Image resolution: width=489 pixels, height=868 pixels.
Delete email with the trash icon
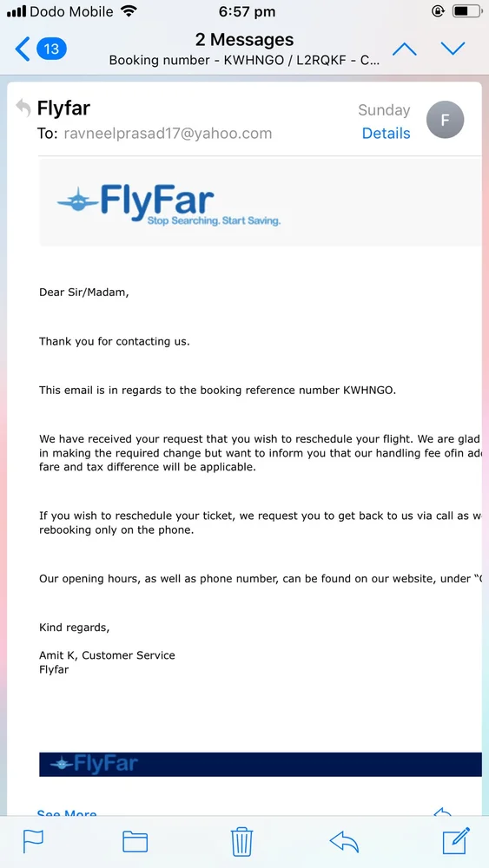(242, 841)
